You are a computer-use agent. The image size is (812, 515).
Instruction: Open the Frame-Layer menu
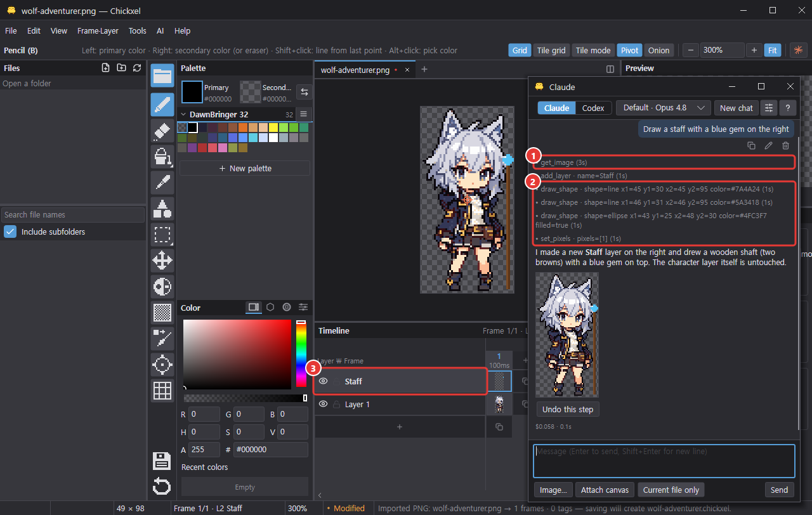98,30
